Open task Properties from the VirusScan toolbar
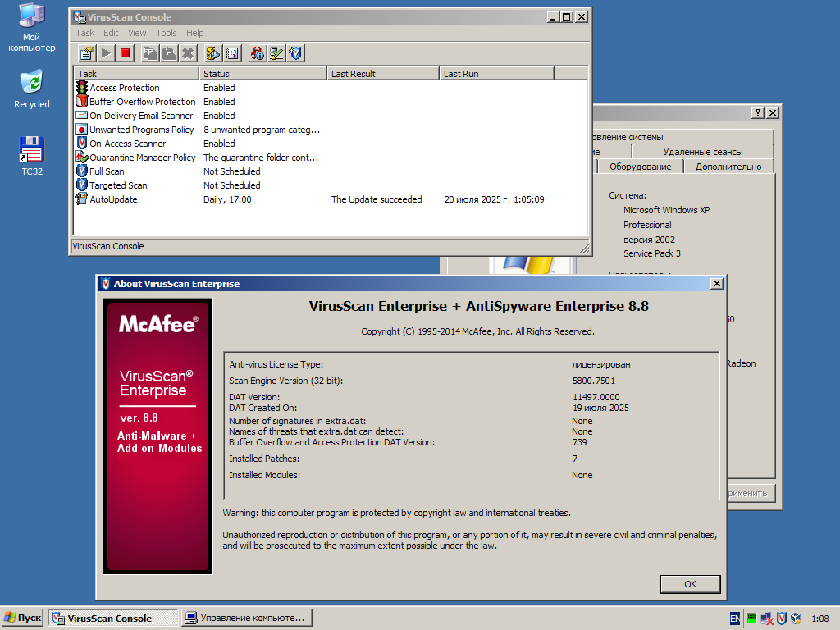 [x=87, y=53]
